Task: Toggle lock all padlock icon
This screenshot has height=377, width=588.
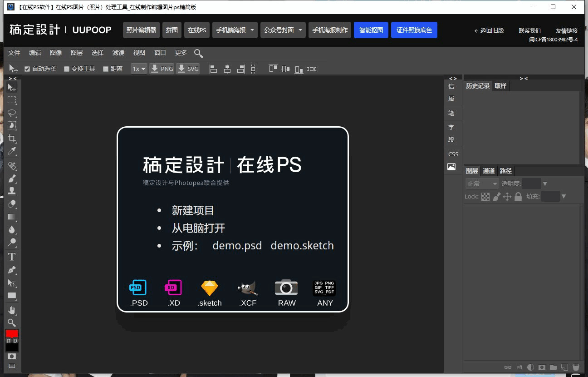Action: tap(518, 197)
